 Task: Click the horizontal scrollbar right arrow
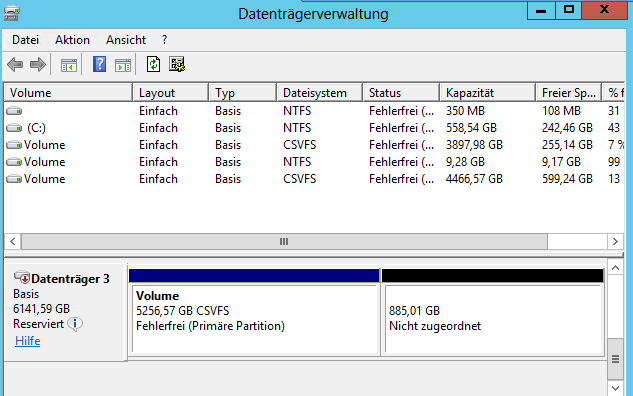[x=615, y=241]
